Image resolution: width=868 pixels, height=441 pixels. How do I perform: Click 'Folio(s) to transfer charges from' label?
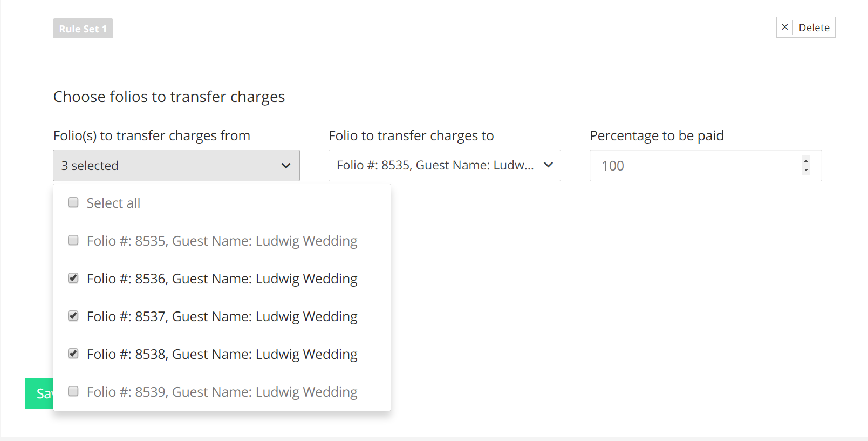point(152,135)
